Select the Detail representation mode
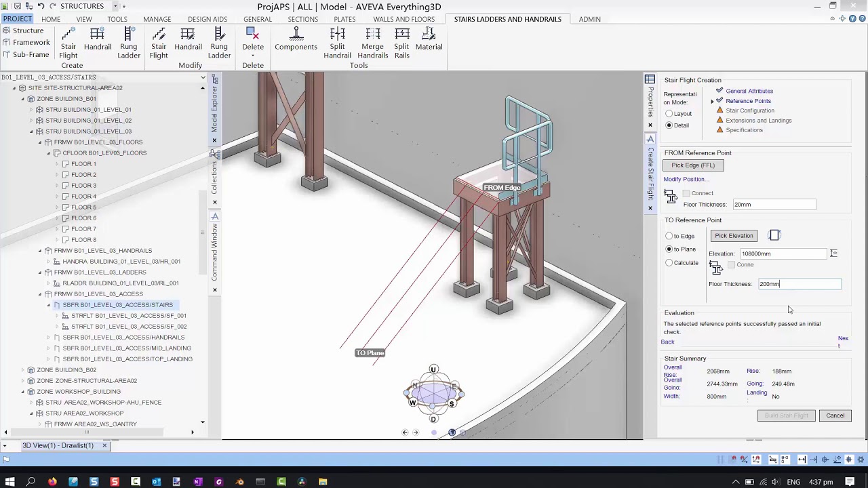This screenshot has height=488, width=868. (x=669, y=125)
